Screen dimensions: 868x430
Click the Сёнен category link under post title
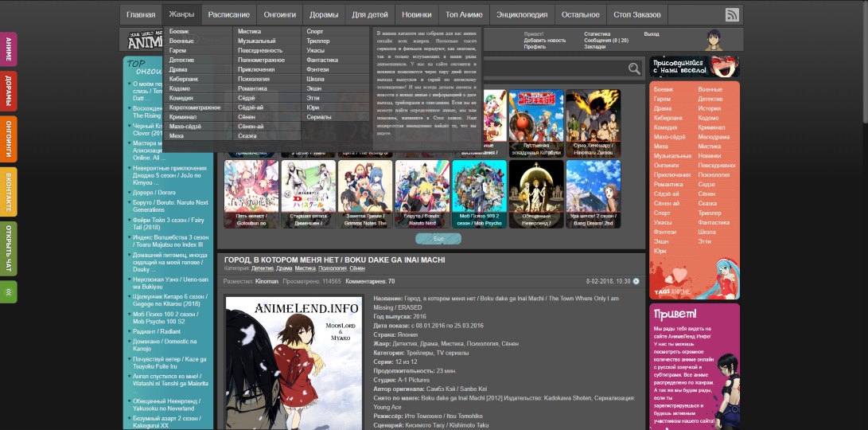[x=357, y=268]
